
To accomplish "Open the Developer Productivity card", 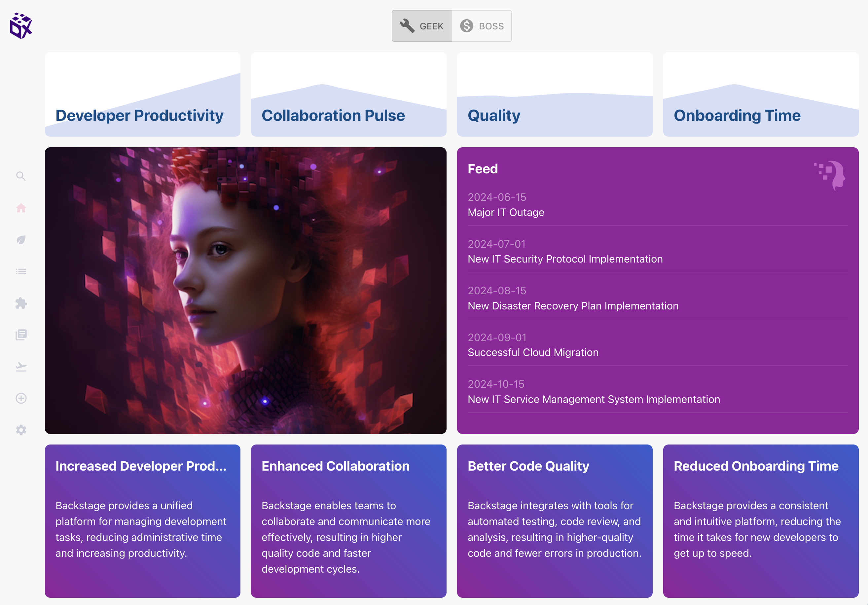I will pos(143,94).
